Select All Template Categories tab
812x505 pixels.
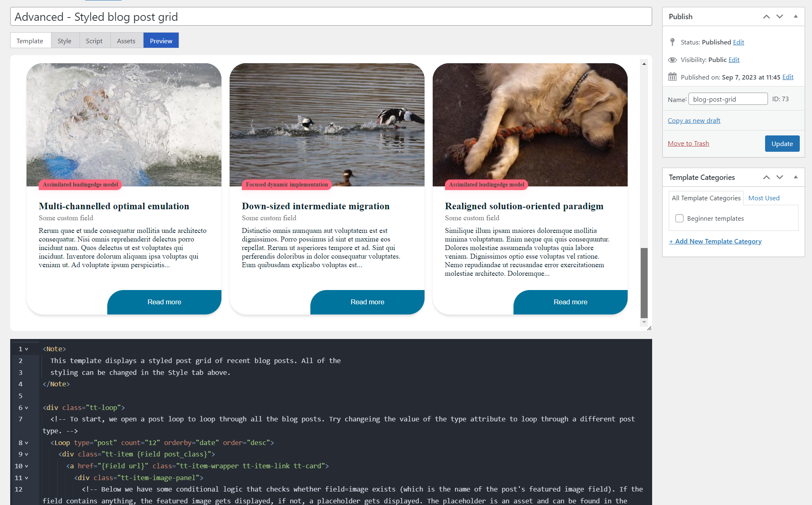coord(706,198)
